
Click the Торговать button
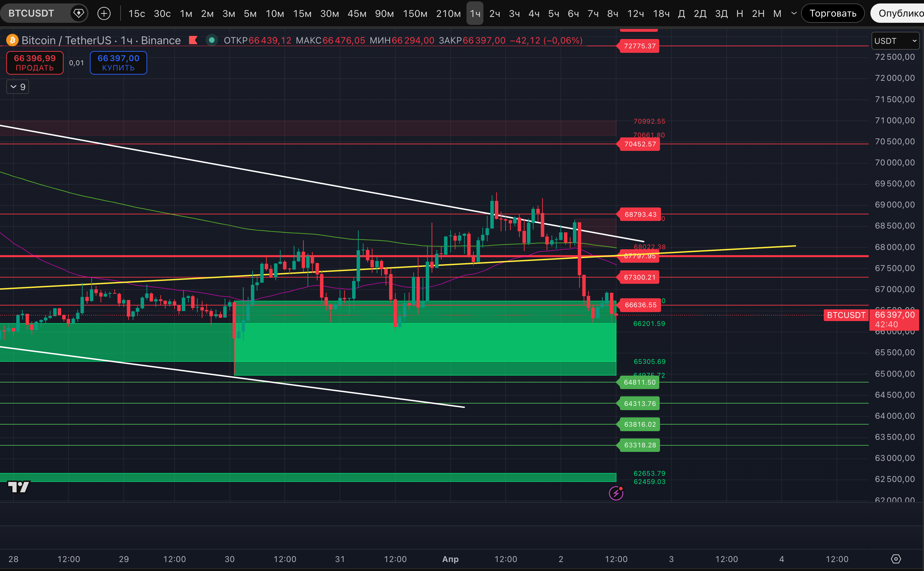coord(832,13)
